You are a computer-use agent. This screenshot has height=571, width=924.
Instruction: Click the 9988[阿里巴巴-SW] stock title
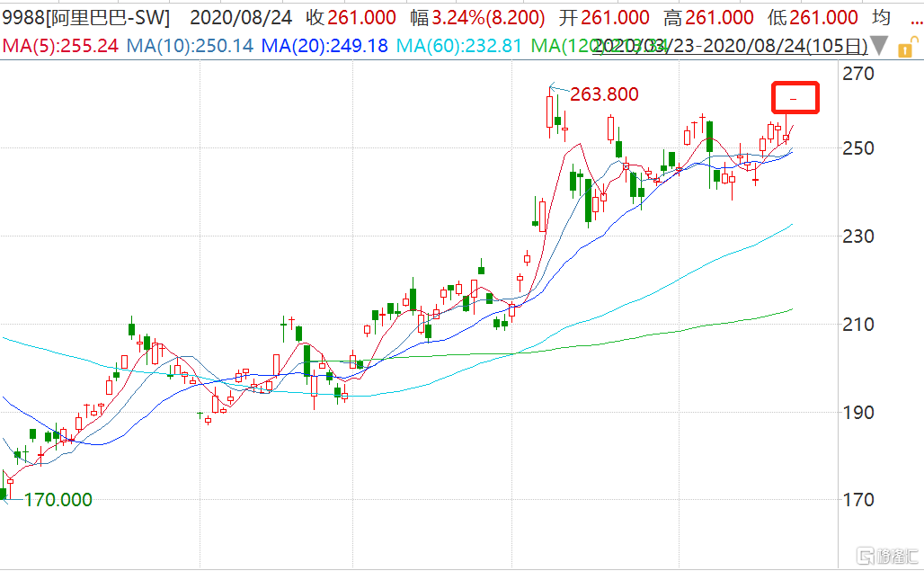click(x=85, y=18)
